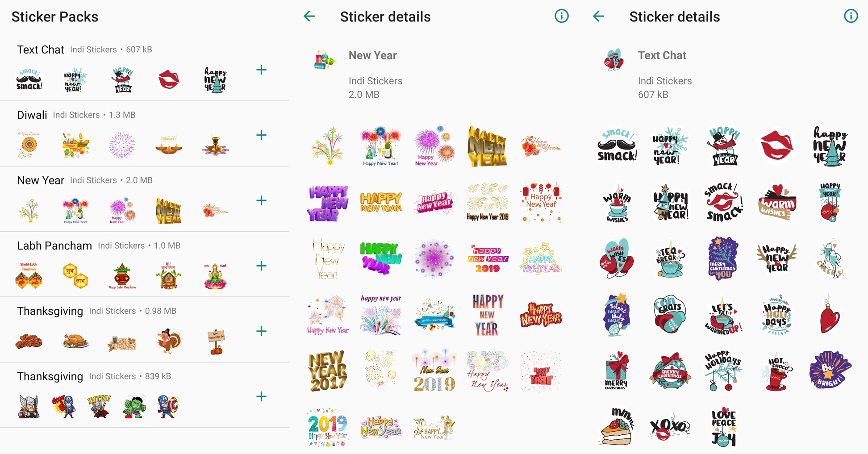Select the roast turkey plate sticker
The image size is (868, 454).
pos(75,342)
